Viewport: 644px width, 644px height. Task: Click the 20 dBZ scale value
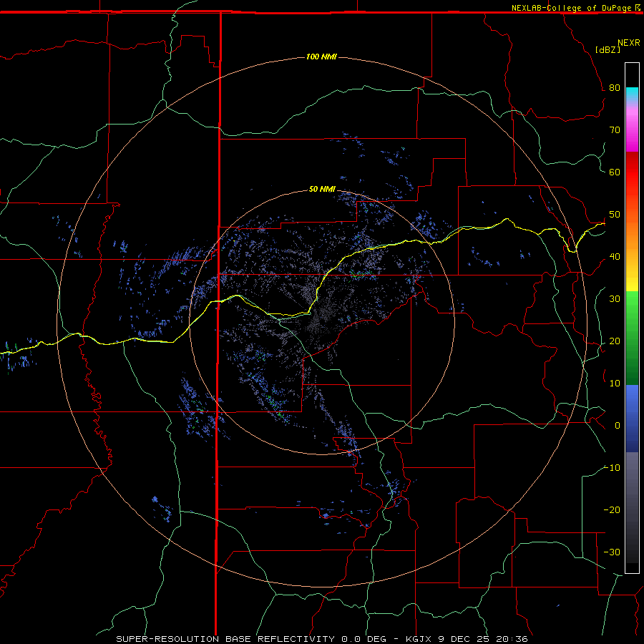(615, 341)
